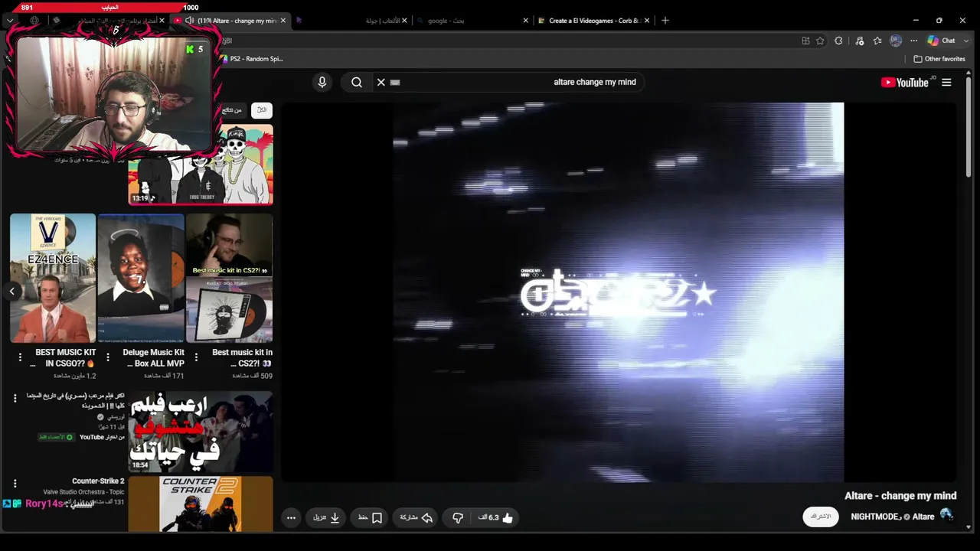
Task: Open 'BEST MUSIC KIT IN CSGO??' title link
Action: tap(64, 358)
